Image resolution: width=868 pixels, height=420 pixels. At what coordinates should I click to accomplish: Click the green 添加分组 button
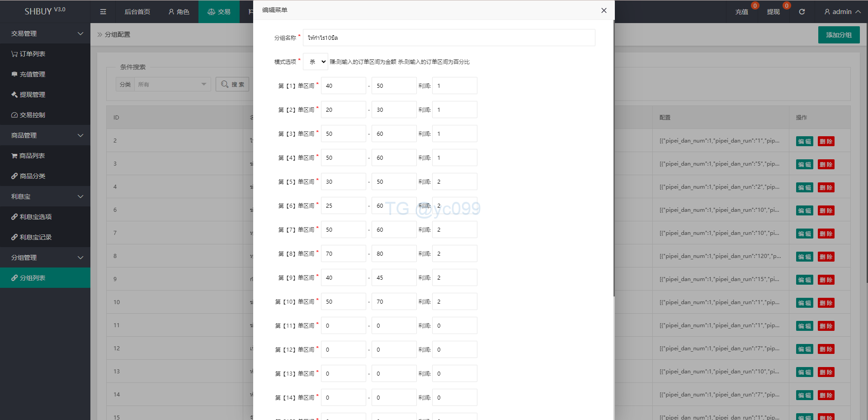pos(839,35)
